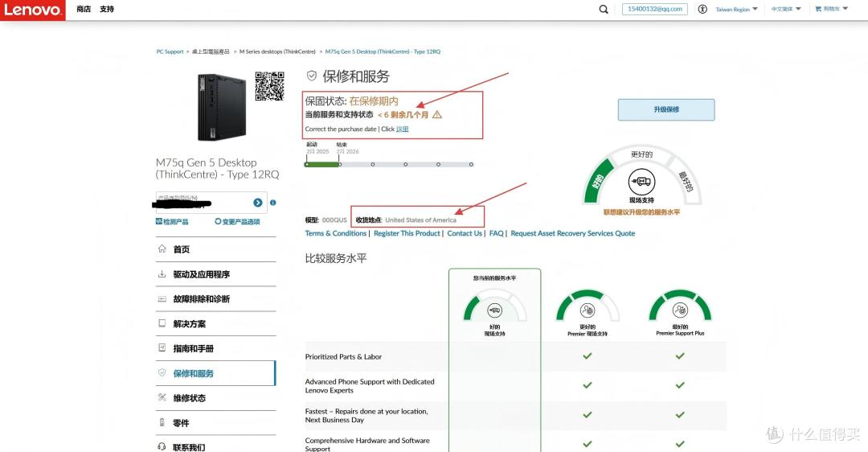This screenshot has width=868, height=452.
Task: Click the 更好的 segment of service gauge
Action: [x=641, y=154]
